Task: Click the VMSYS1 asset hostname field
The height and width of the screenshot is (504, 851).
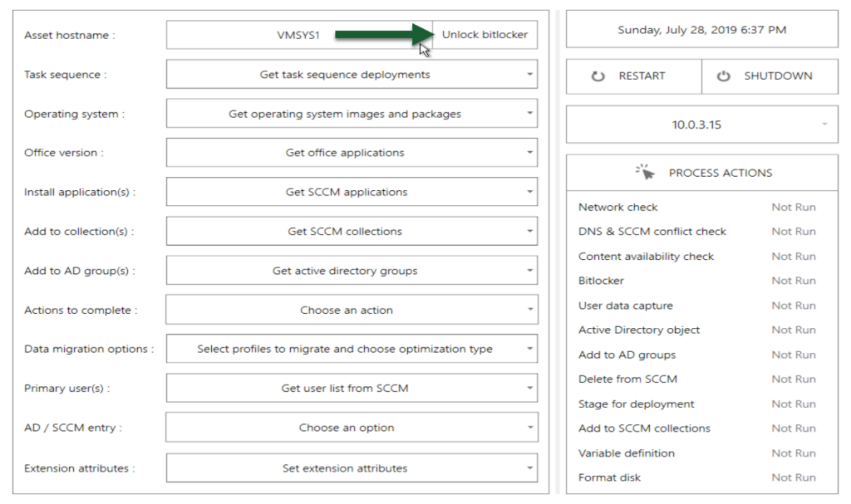Action: coord(299,35)
